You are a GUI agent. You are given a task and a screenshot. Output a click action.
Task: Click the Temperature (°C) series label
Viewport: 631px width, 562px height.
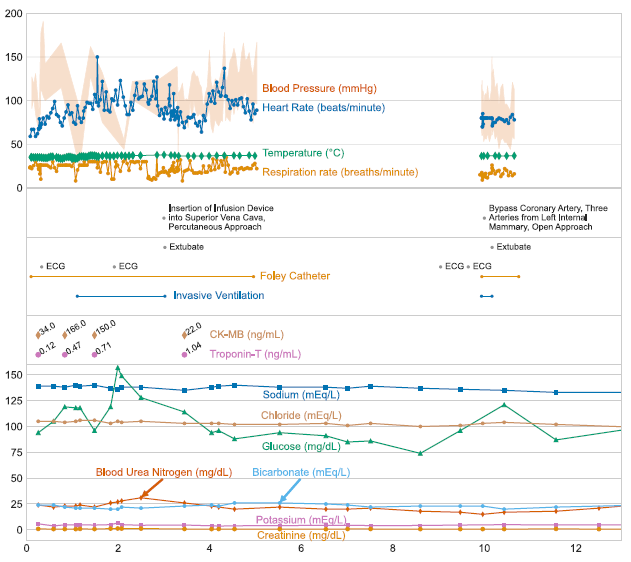(x=303, y=153)
